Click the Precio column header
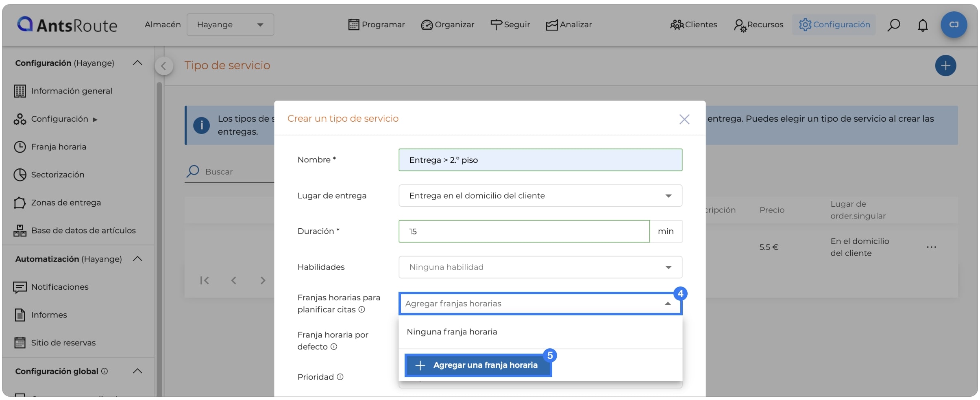 pos(772,210)
